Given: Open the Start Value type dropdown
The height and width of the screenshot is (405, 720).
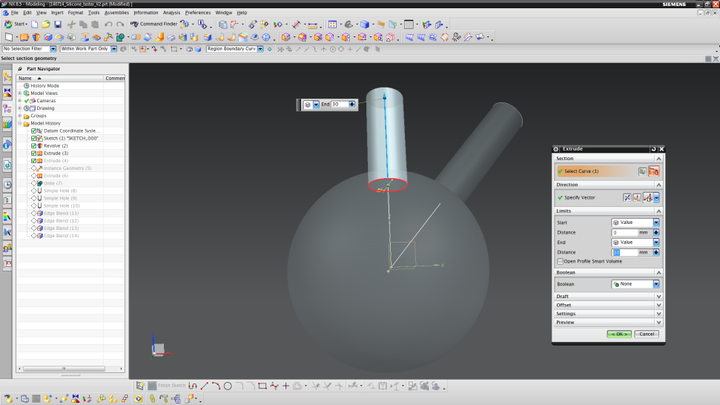Looking at the screenshot, I should click(x=656, y=222).
